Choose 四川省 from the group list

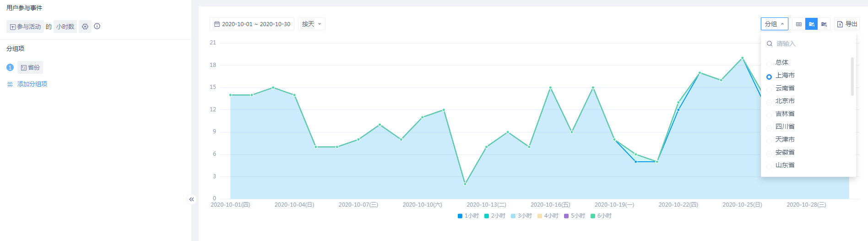785,126
